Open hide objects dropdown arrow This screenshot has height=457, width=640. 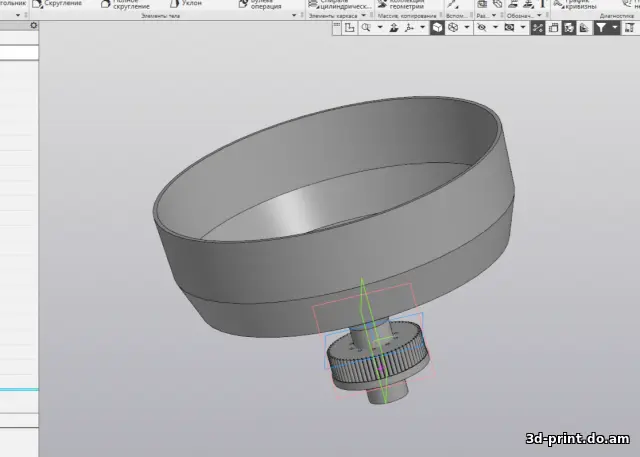pos(495,28)
